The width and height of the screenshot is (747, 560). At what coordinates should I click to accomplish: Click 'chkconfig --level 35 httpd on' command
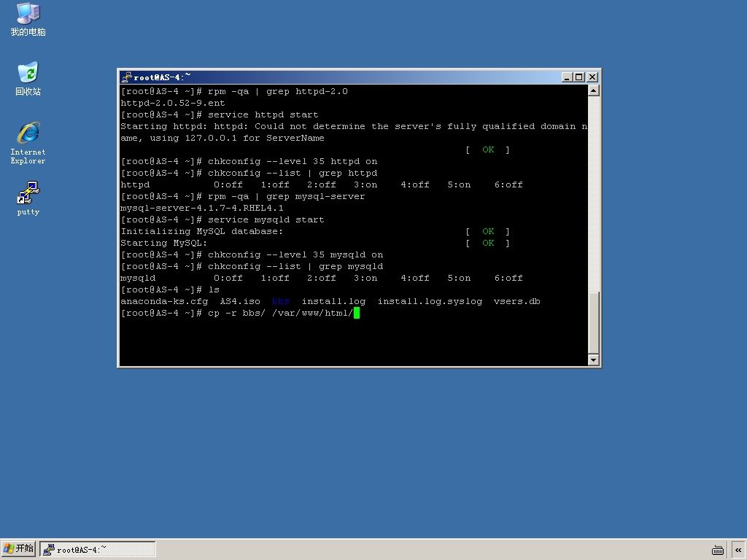click(x=293, y=161)
